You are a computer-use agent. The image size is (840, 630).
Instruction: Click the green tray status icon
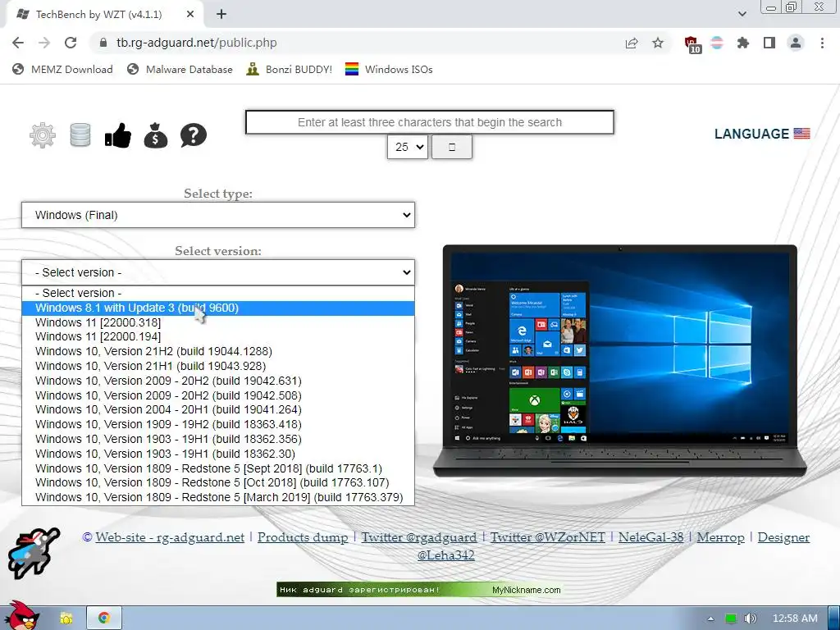[731, 619]
